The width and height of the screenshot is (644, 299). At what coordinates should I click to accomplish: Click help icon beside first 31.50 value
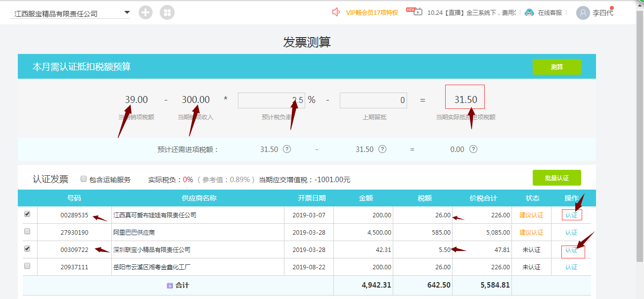[287, 149]
